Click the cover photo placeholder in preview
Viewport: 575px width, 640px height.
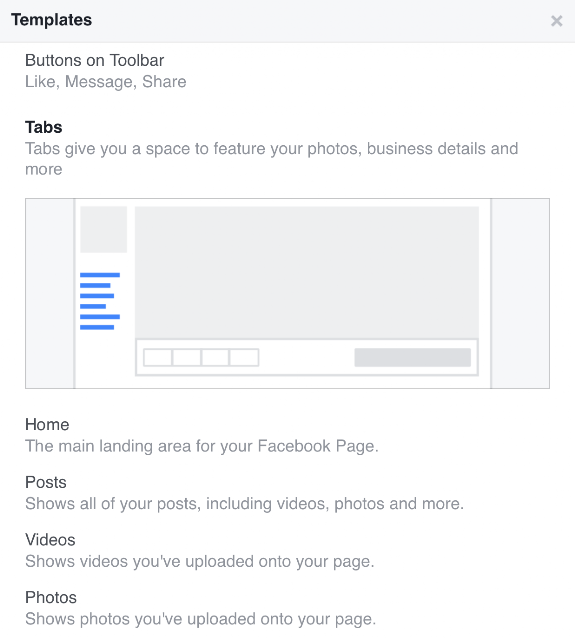(307, 272)
